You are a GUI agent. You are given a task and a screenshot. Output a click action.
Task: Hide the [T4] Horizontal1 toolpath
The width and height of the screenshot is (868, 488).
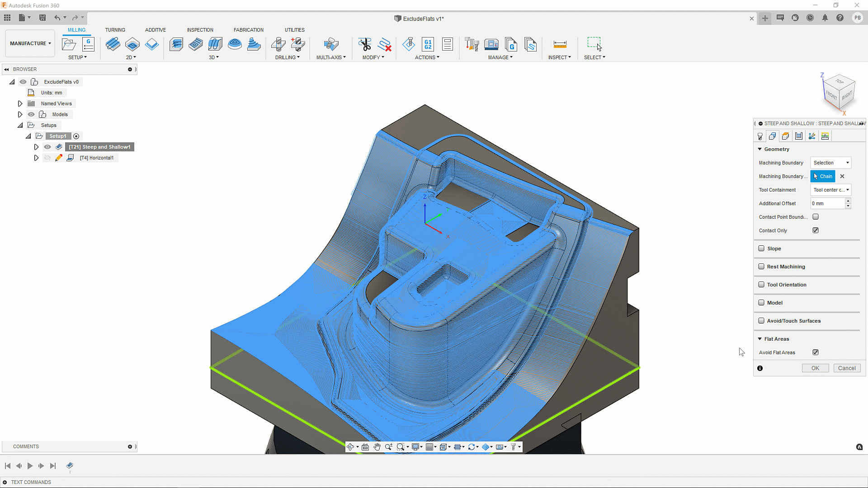coord(47,158)
